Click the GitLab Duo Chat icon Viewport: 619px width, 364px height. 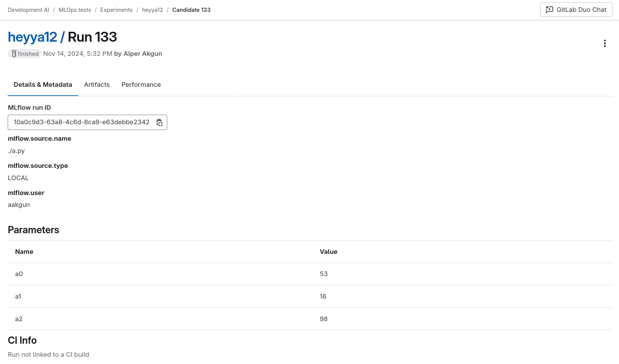tap(549, 10)
